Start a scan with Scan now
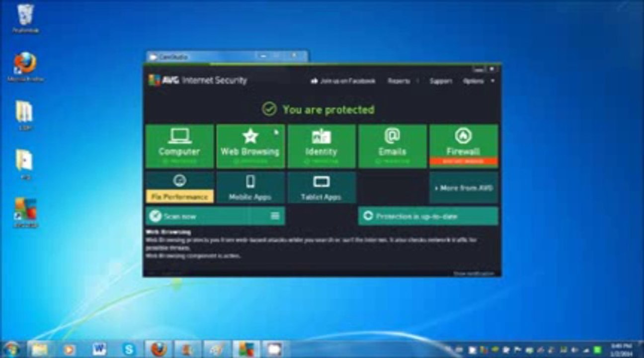 206,216
